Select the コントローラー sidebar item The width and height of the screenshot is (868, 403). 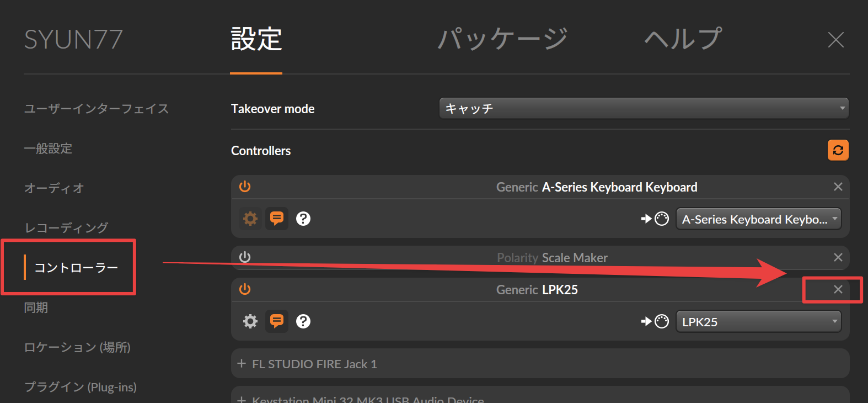coord(76,268)
